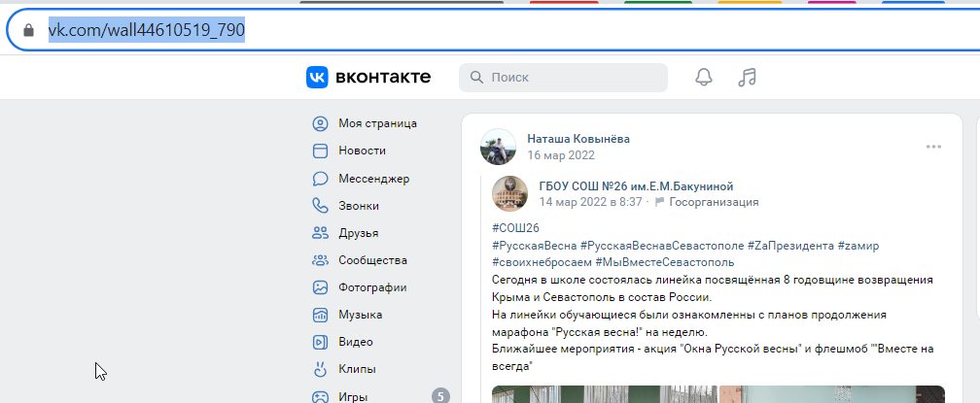Click the Новости sidebar icon
This screenshot has height=403, width=980.
[320, 151]
